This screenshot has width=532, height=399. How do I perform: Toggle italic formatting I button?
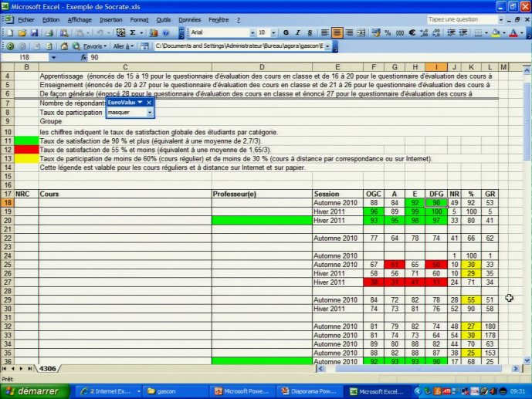[x=297, y=33]
